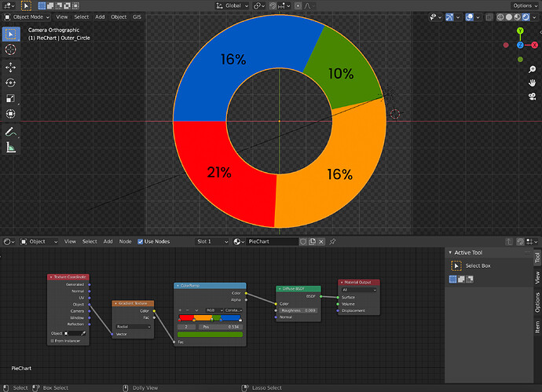Open the viewport Object menu

119,17
